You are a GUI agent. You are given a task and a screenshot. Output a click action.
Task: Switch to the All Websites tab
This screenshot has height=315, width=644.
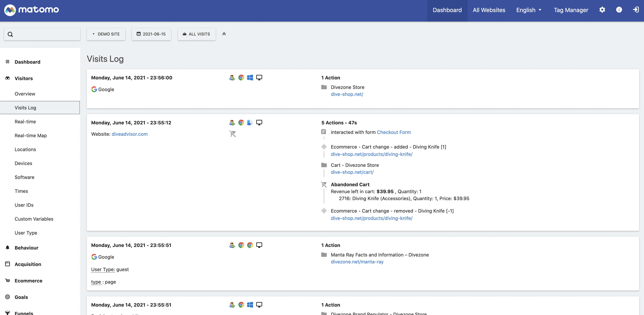tap(489, 10)
